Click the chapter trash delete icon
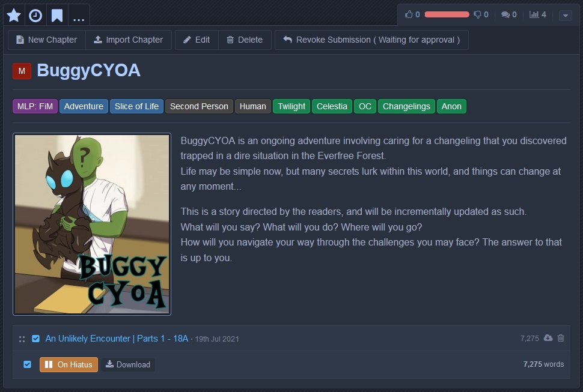Screen dimensions: 583x392 [561, 338]
